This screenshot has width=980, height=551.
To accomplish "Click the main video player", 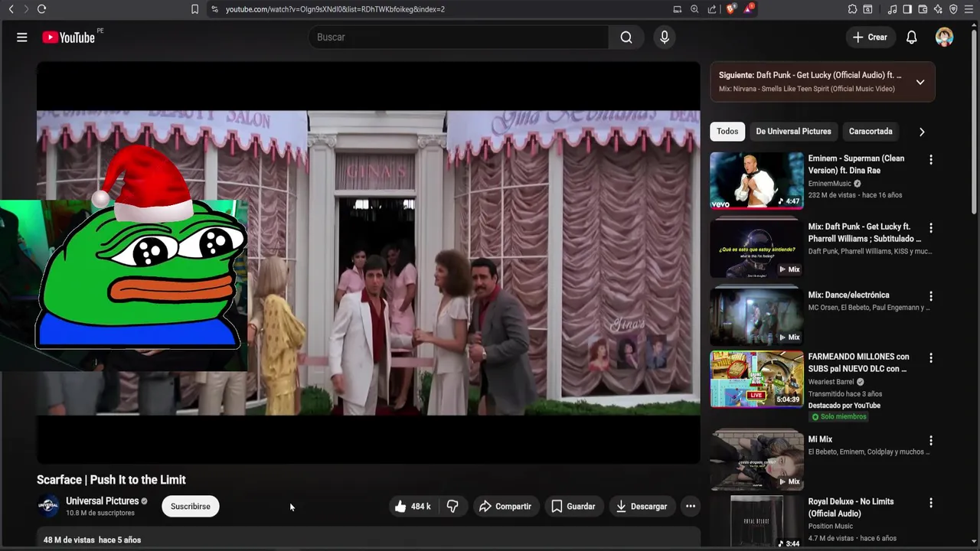I will [368, 262].
